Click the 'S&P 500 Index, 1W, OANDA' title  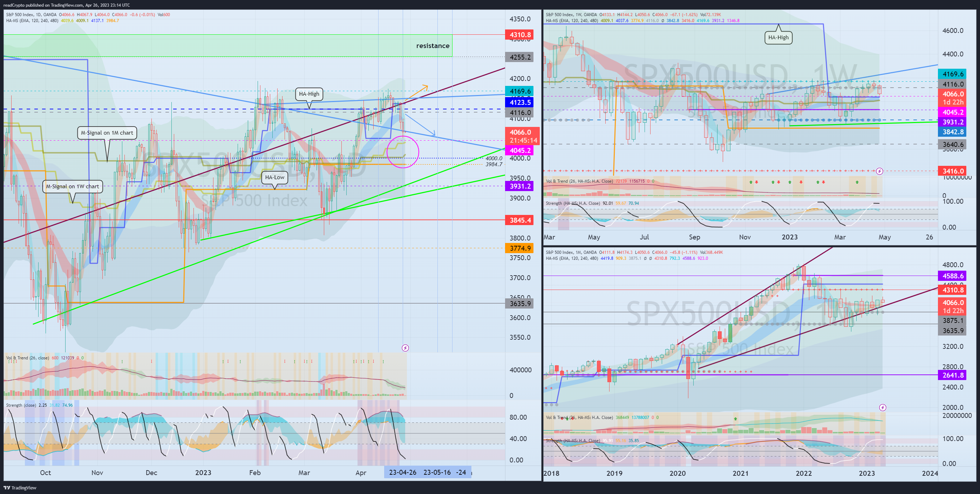[x=571, y=15]
